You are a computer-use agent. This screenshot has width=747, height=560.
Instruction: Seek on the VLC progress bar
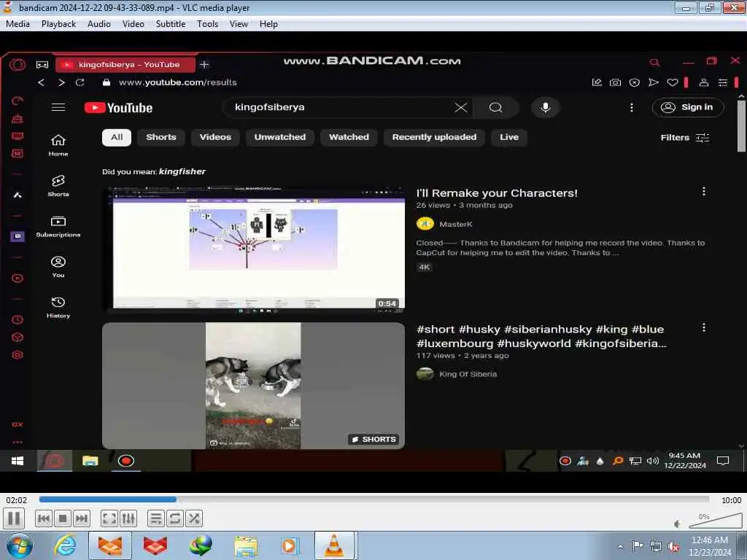(374, 499)
